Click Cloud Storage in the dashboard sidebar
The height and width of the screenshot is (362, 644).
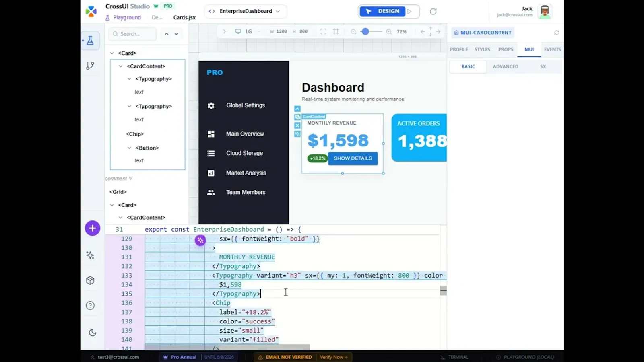244,153
